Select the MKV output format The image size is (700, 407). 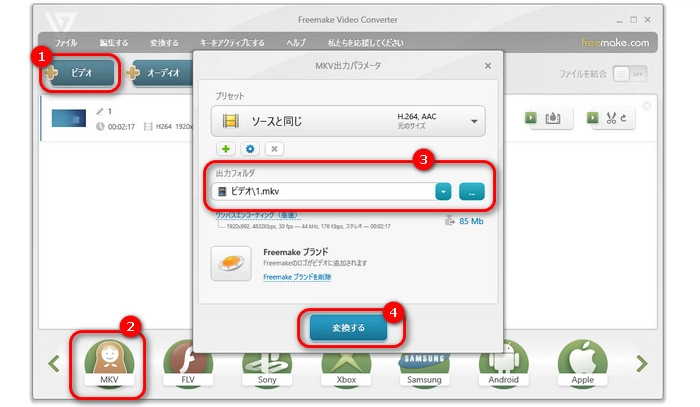109,364
